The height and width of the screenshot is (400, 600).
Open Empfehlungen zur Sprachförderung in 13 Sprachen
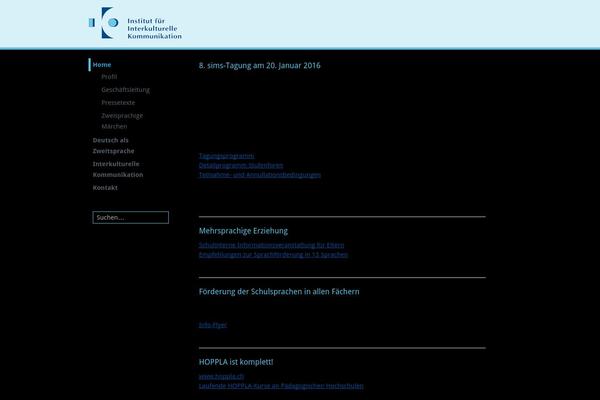(x=273, y=254)
